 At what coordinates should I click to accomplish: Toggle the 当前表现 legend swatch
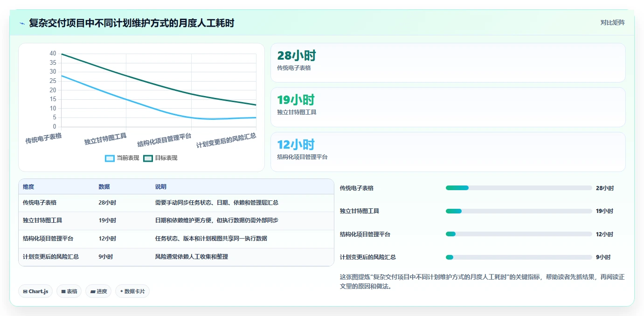[x=110, y=158]
